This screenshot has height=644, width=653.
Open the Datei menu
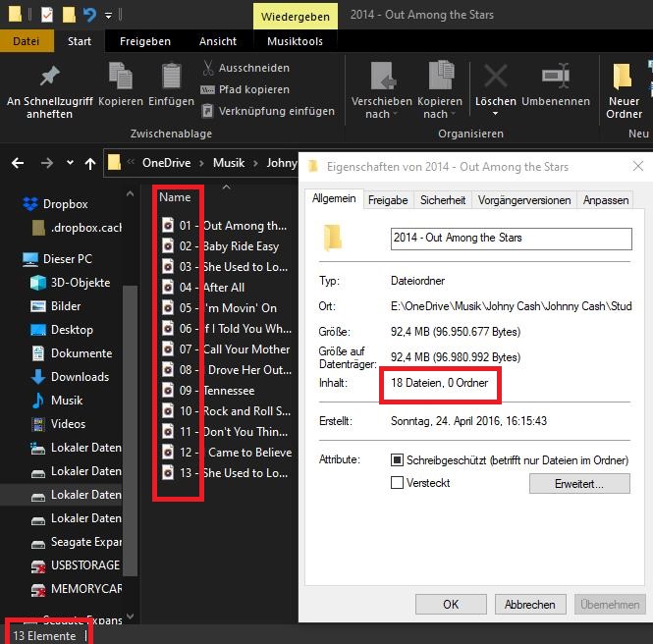(x=27, y=41)
